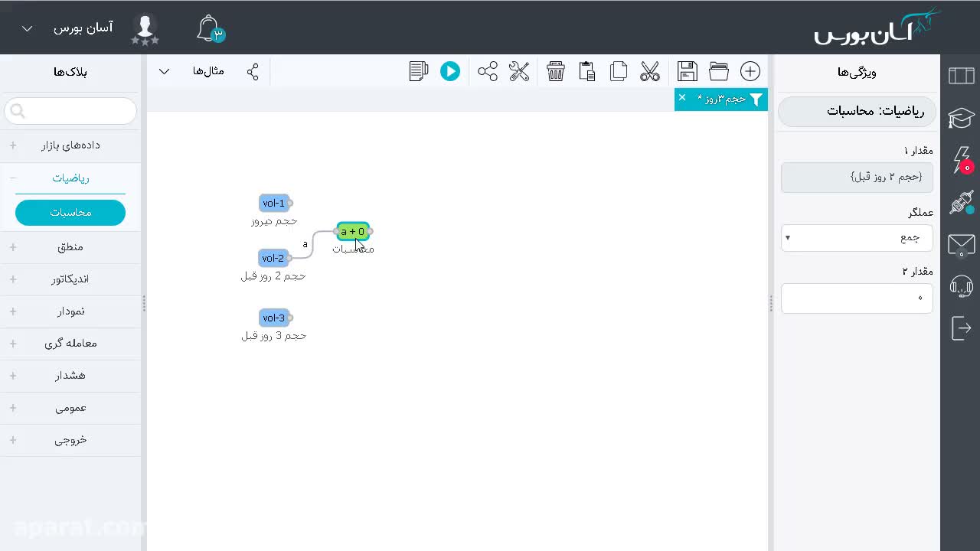
Task: Expand the مثال‌ها dropdown arrow
Action: coord(164,72)
